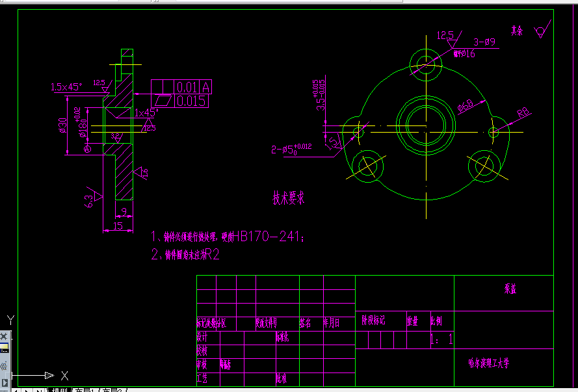The width and height of the screenshot is (578, 392).
Task: Select the 其余 surface finish symbol top right
Action: tap(539, 30)
